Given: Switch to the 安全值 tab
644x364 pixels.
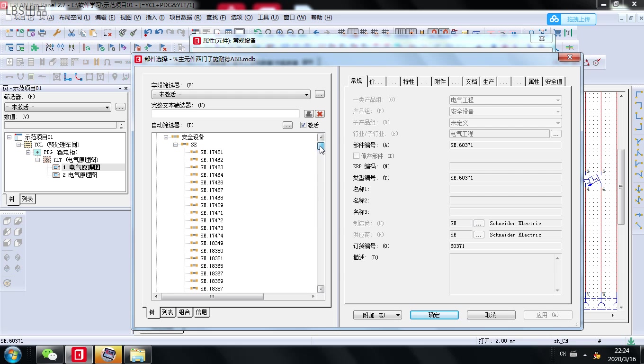Looking at the screenshot, I should (x=554, y=81).
